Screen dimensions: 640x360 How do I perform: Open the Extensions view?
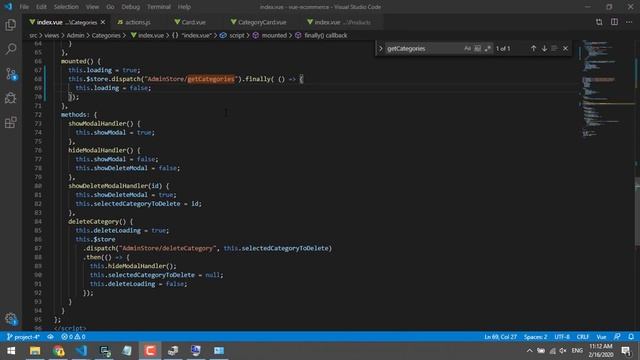11,122
